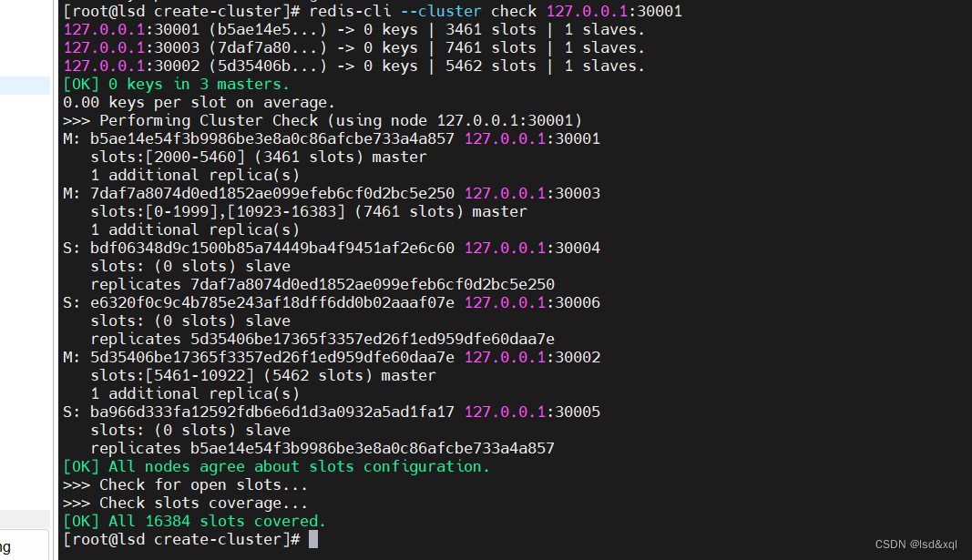The image size is (972, 560).
Task: Click slave node ID e6320f0c9c4b785e243af18dff6dd0b02aaaf07e
Action: click(x=272, y=302)
